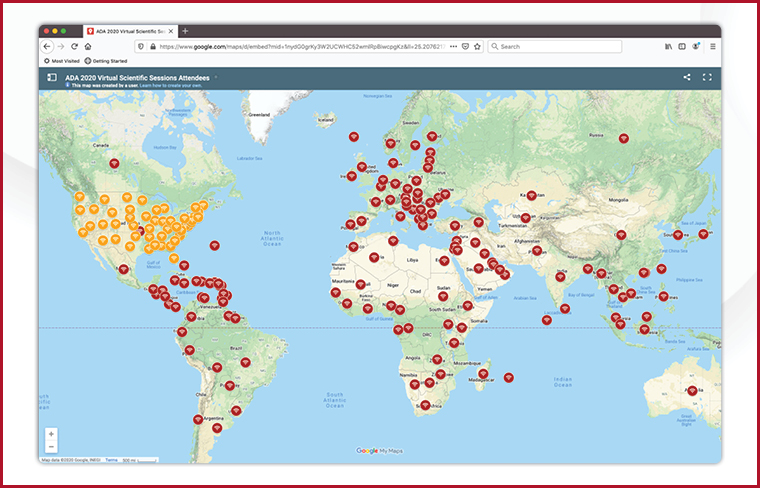Image resolution: width=760 pixels, height=488 pixels.
Task: Select the marker in ocean north of UK
Action: (x=354, y=137)
